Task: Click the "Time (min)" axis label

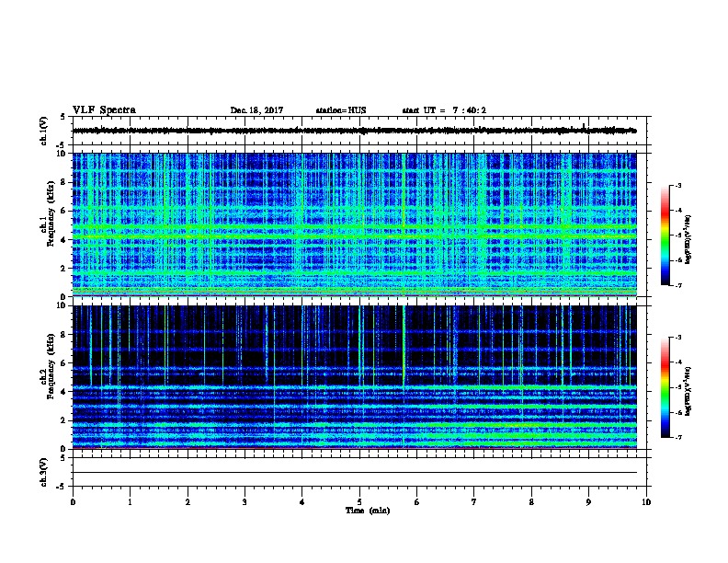Action: click(368, 511)
